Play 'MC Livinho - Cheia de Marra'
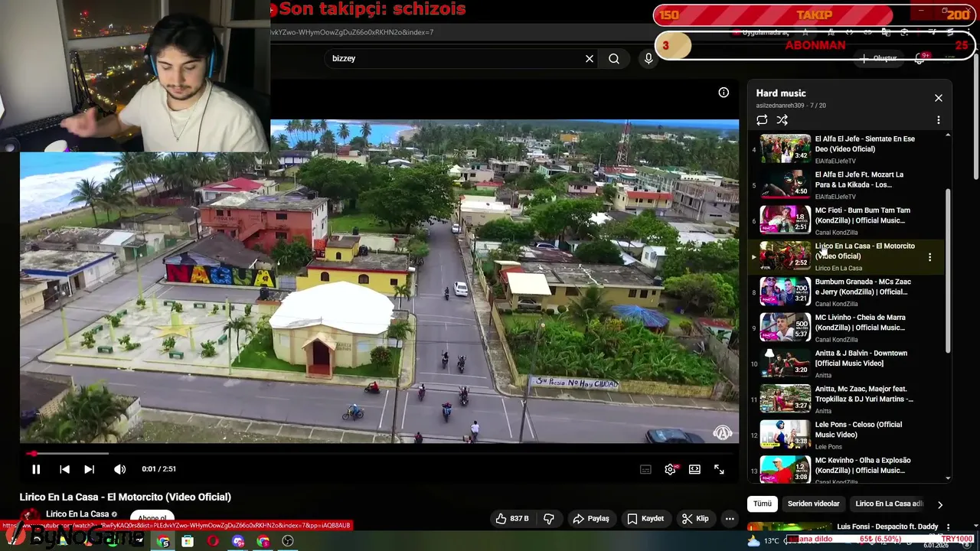 [x=848, y=328]
